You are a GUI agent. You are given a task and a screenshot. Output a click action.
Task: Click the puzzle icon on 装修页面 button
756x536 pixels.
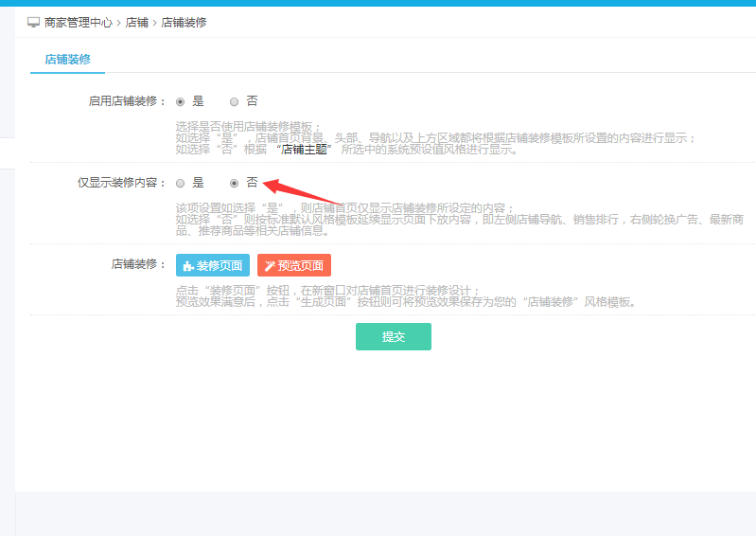click(188, 266)
